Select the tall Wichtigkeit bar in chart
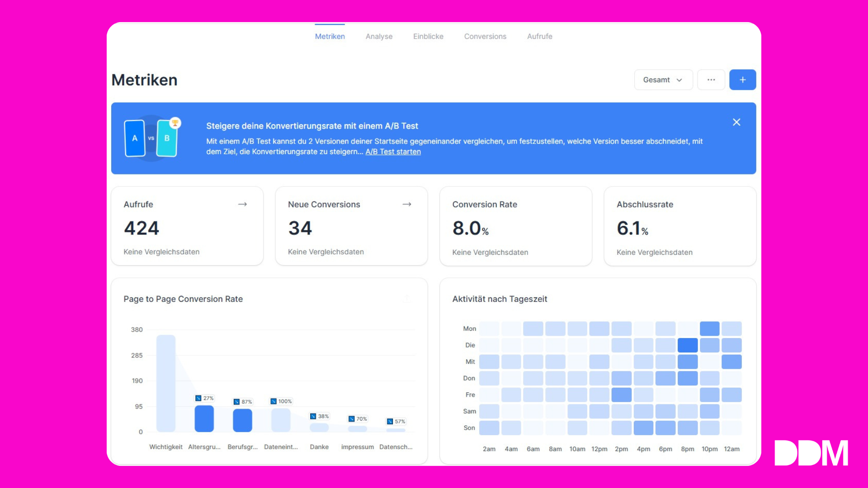This screenshot has height=488, width=868. pos(166,383)
